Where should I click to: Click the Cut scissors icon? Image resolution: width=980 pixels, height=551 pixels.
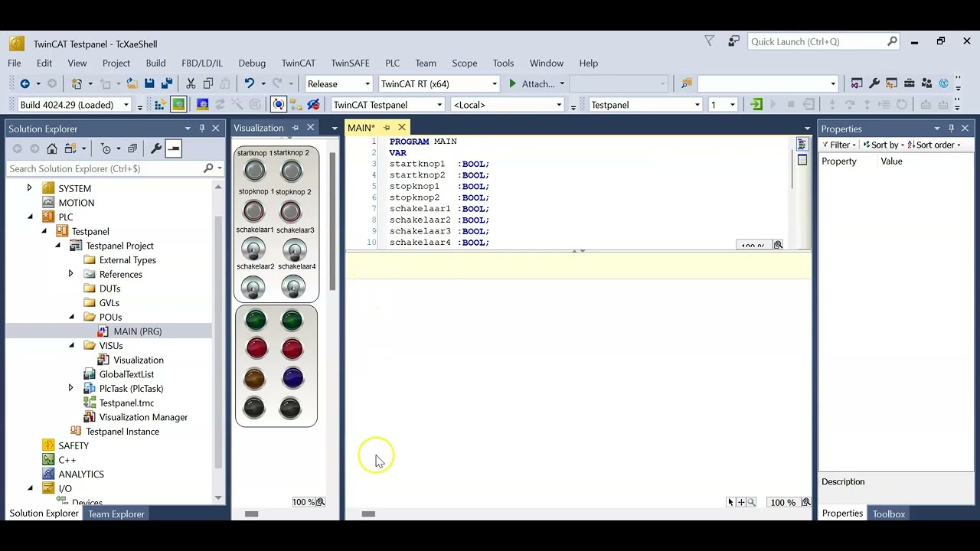point(191,83)
